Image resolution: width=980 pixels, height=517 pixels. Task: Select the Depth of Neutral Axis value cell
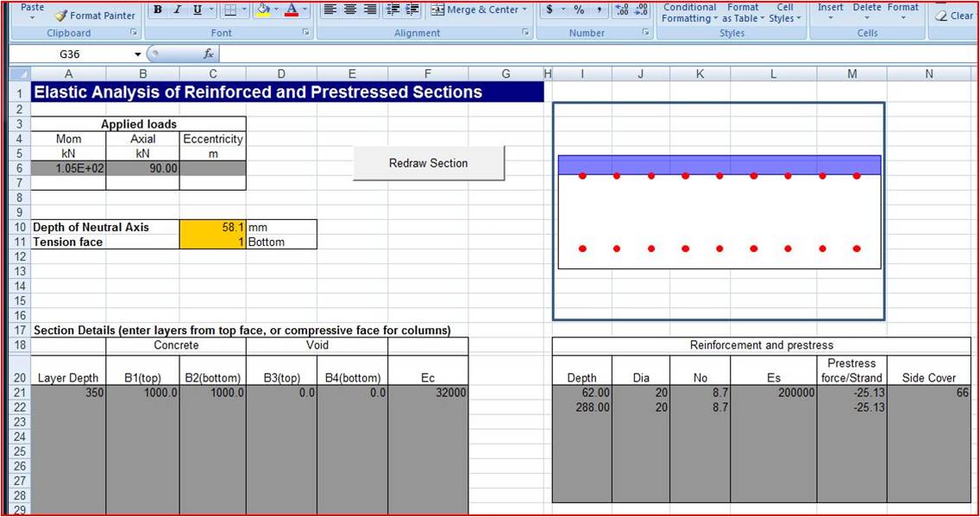[x=212, y=227]
